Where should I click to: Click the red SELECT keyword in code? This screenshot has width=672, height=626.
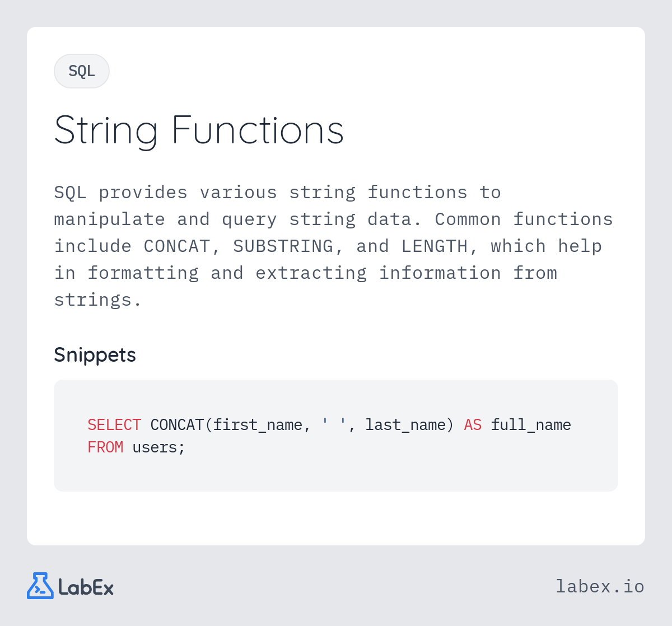tap(114, 425)
